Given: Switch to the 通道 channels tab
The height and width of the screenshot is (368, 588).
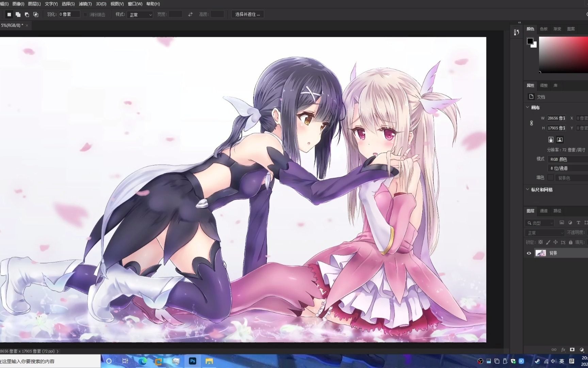Looking at the screenshot, I should click(544, 211).
